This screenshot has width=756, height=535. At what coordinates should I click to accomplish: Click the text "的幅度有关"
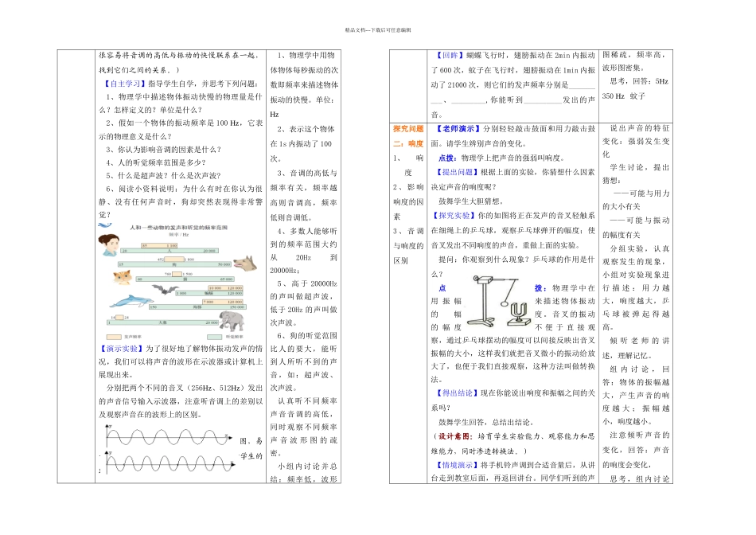click(x=621, y=235)
